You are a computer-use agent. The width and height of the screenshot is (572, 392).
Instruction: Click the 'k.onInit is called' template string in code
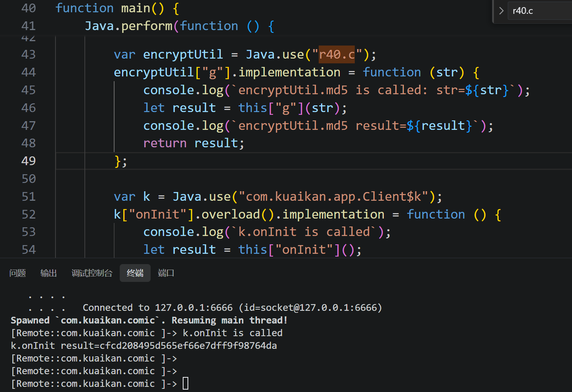coord(304,232)
